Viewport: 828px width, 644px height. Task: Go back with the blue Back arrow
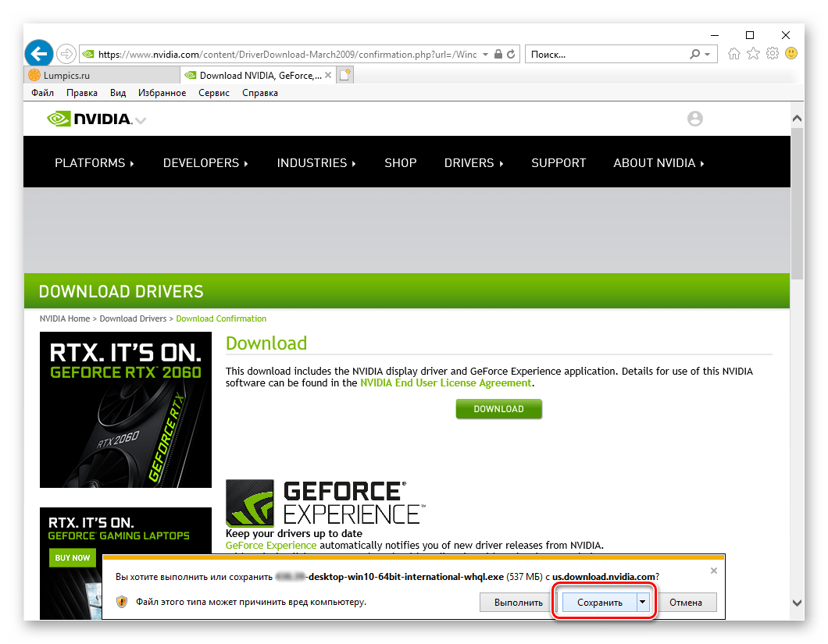coord(39,54)
